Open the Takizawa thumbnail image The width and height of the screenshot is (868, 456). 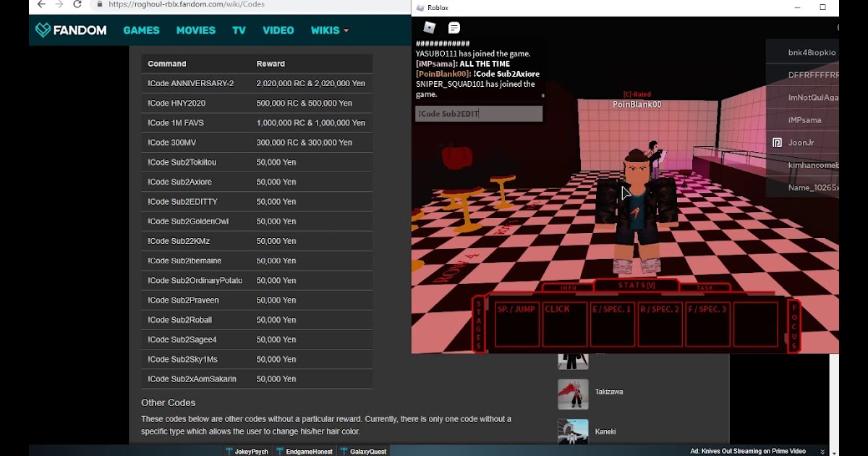[573, 394]
